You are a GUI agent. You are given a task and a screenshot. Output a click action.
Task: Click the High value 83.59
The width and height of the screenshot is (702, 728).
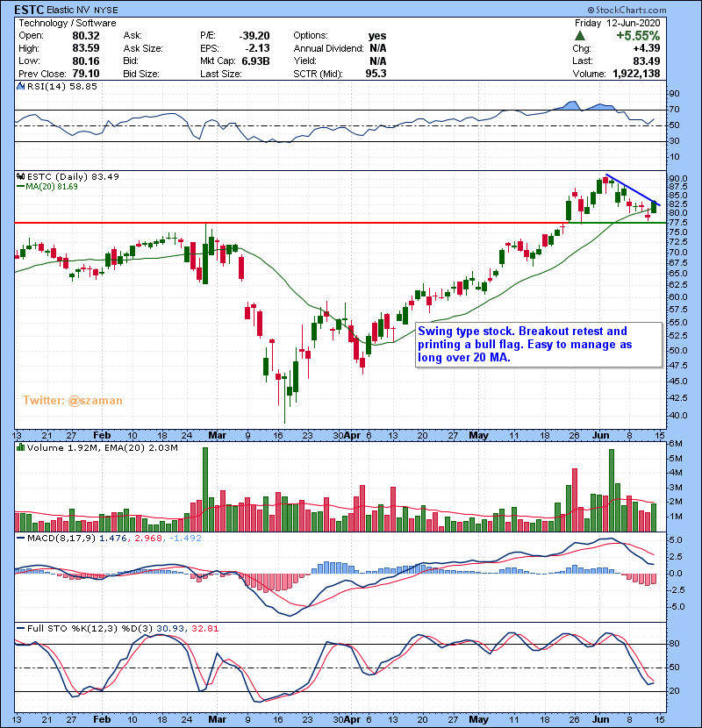[x=86, y=48]
